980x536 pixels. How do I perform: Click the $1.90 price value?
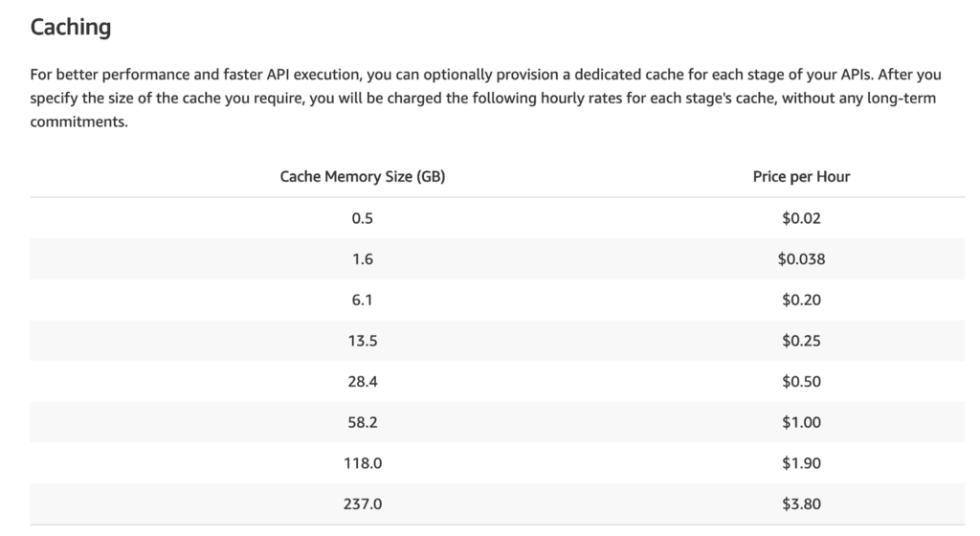801,462
